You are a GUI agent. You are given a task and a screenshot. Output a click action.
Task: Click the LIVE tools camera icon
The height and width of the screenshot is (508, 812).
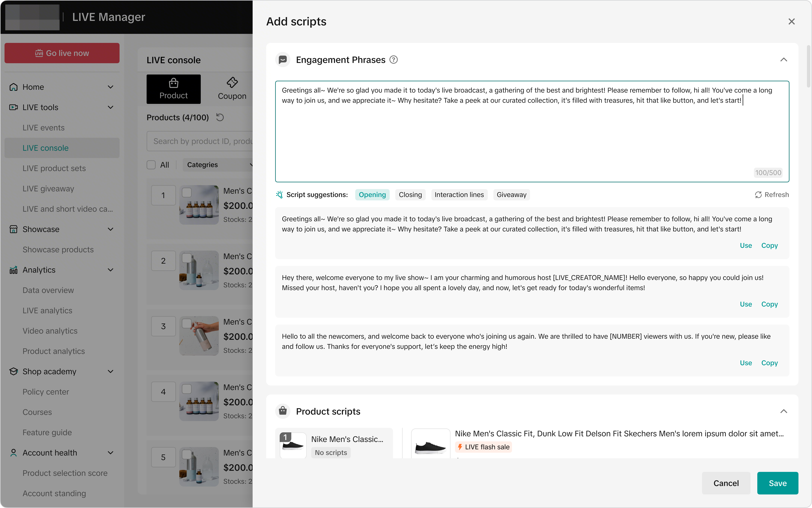point(13,107)
